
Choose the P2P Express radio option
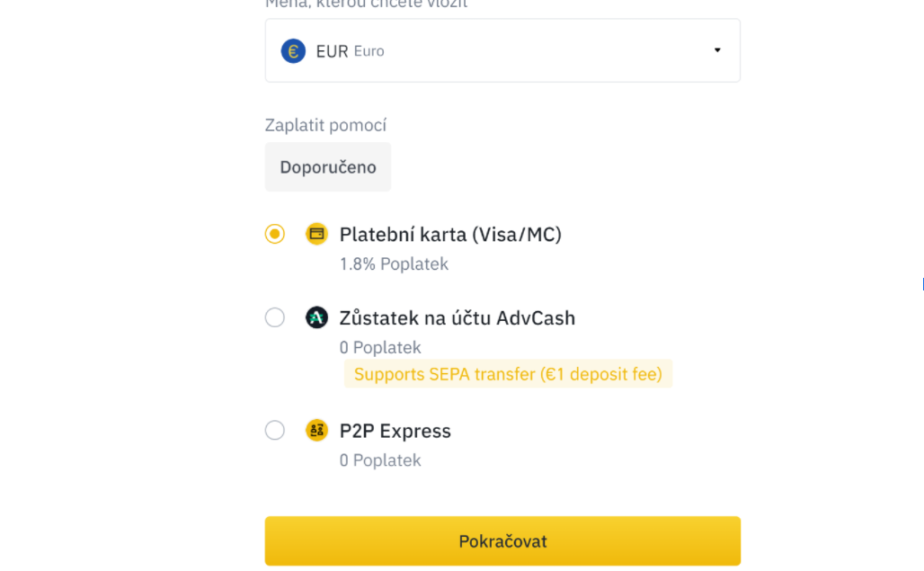point(275,430)
